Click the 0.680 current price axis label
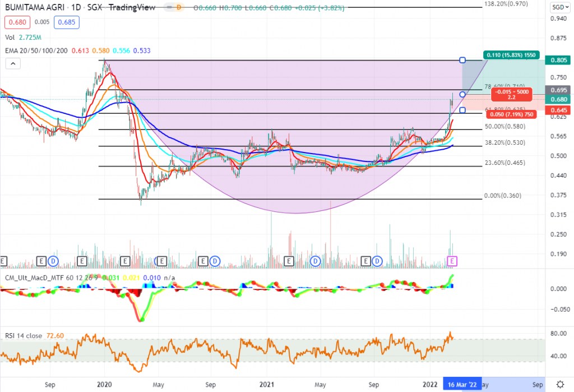The height and width of the screenshot is (392, 574). click(x=559, y=99)
